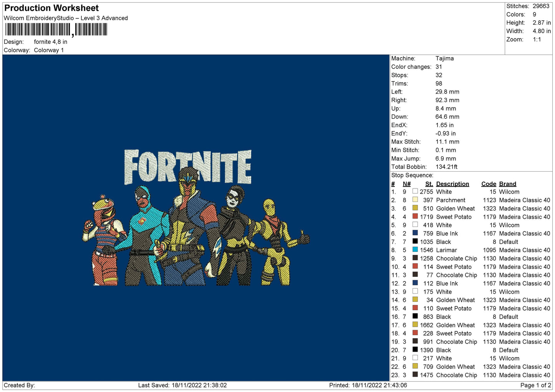
Task: Click the Black swatch in row 20
Action: [x=415, y=349]
